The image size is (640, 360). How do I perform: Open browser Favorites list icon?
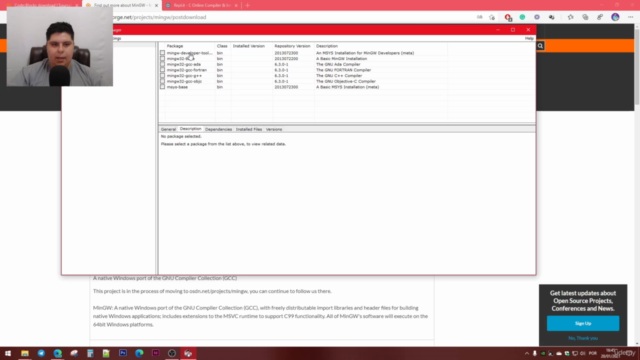coord(570,17)
